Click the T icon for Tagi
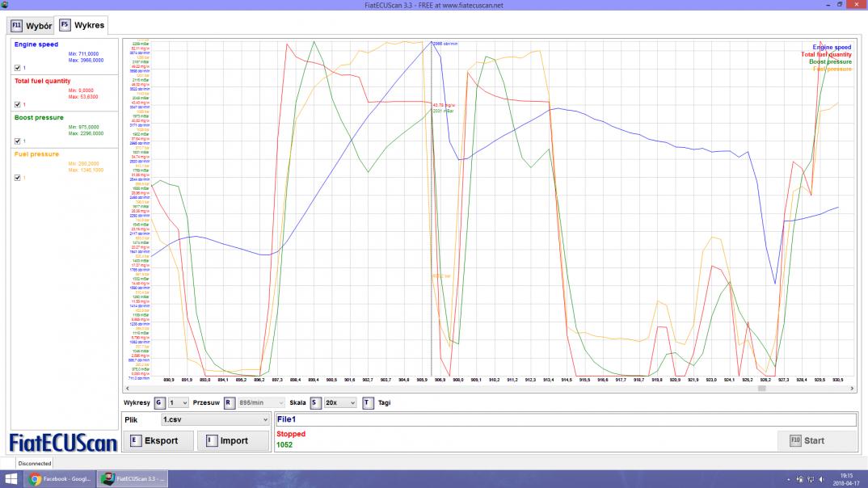Viewport: 868px width, 488px height. [x=368, y=402]
